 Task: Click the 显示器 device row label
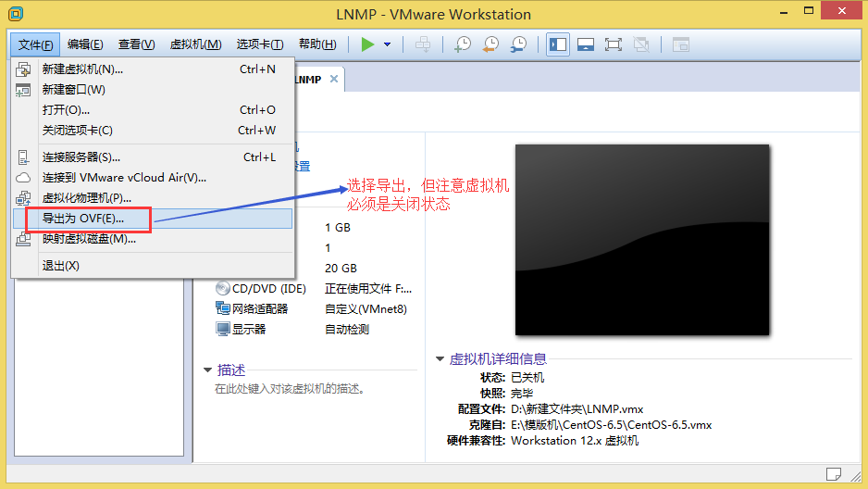(x=249, y=329)
